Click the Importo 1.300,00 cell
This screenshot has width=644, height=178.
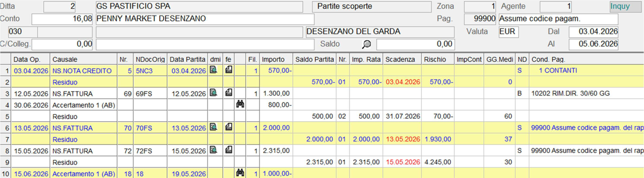(276, 93)
